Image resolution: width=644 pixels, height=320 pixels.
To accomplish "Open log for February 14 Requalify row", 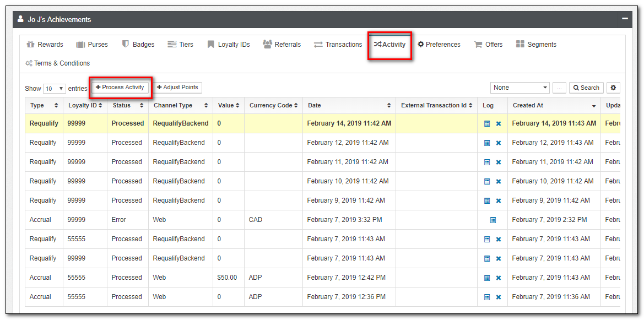I will coord(487,124).
